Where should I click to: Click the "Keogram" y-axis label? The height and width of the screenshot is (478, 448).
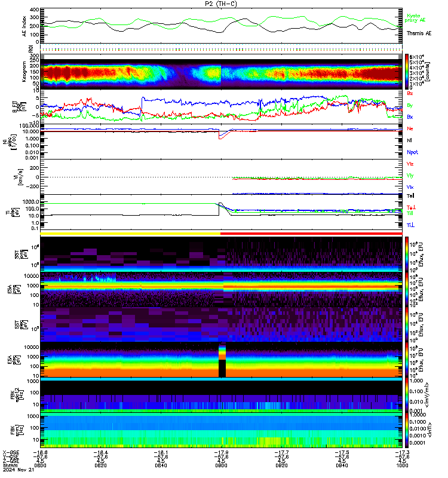(24, 72)
